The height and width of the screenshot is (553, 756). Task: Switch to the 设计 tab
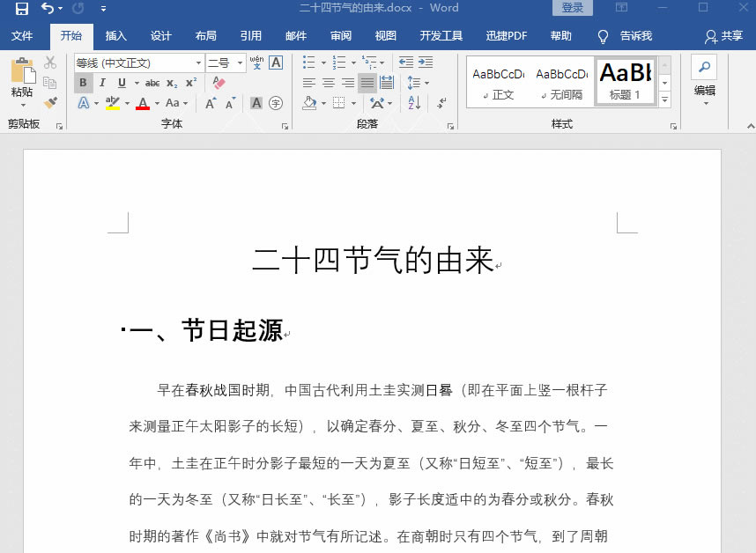(160, 36)
